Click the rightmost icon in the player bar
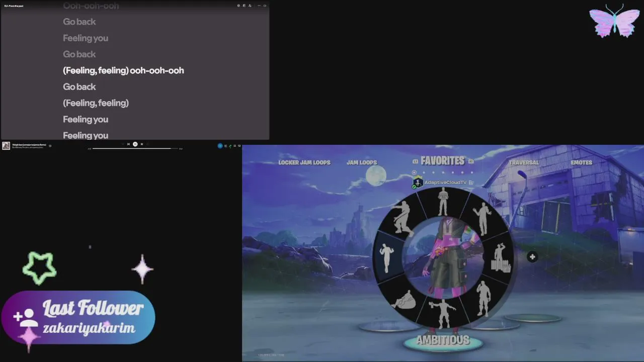This screenshot has height=362, width=644. pyautogui.click(x=239, y=146)
